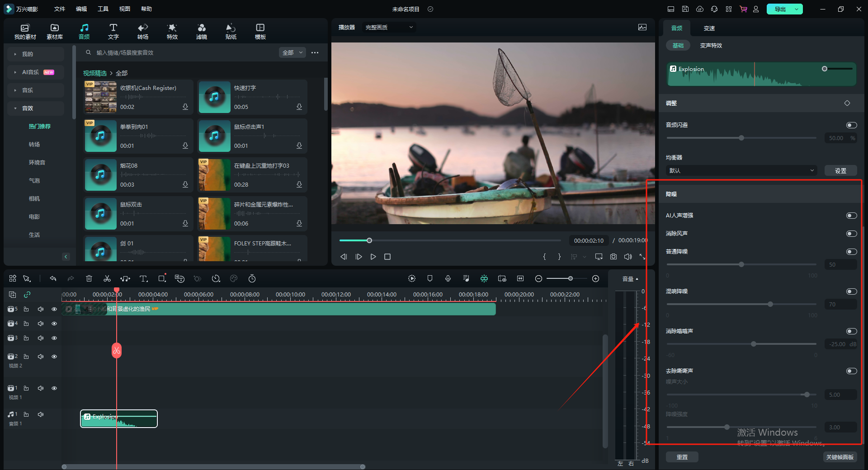The height and width of the screenshot is (470, 868).
Task: Click the 导出 export button
Action: [x=780, y=9]
